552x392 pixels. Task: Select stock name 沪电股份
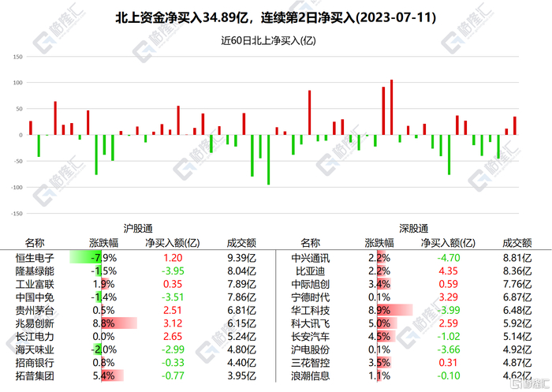pos(310,349)
